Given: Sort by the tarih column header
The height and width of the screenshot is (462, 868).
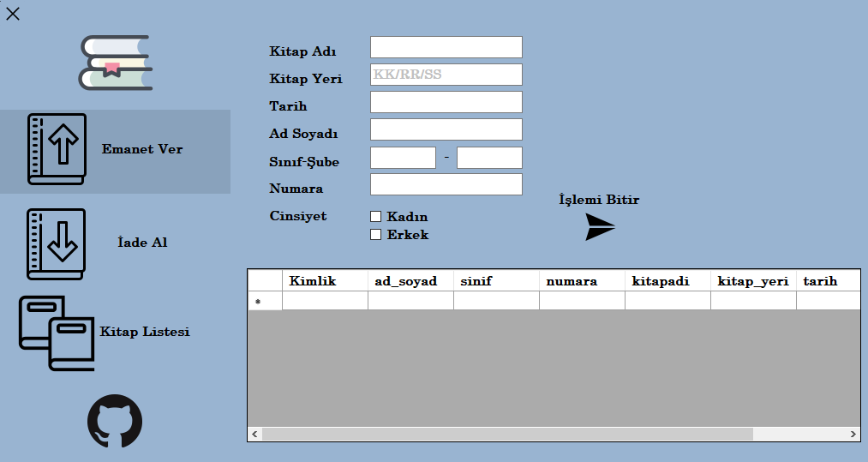Looking at the screenshot, I should (828, 281).
